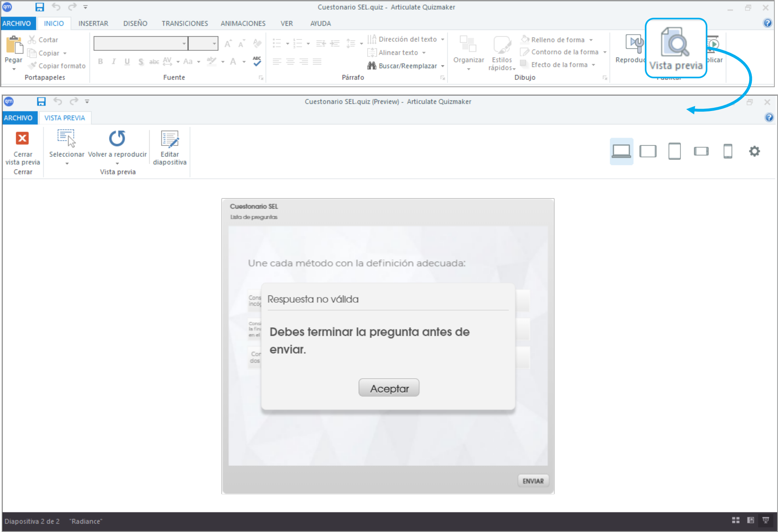Open the VER ribbon tab
The width and height of the screenshot is (778, 532).
pyautogui.click(x=287, y=23)
